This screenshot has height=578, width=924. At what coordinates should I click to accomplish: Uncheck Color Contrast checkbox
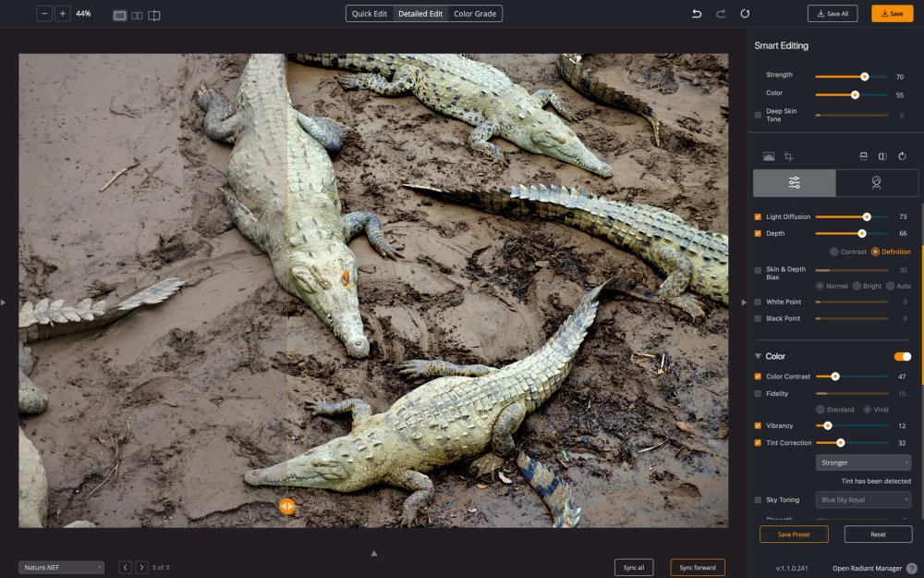point(758,376)
